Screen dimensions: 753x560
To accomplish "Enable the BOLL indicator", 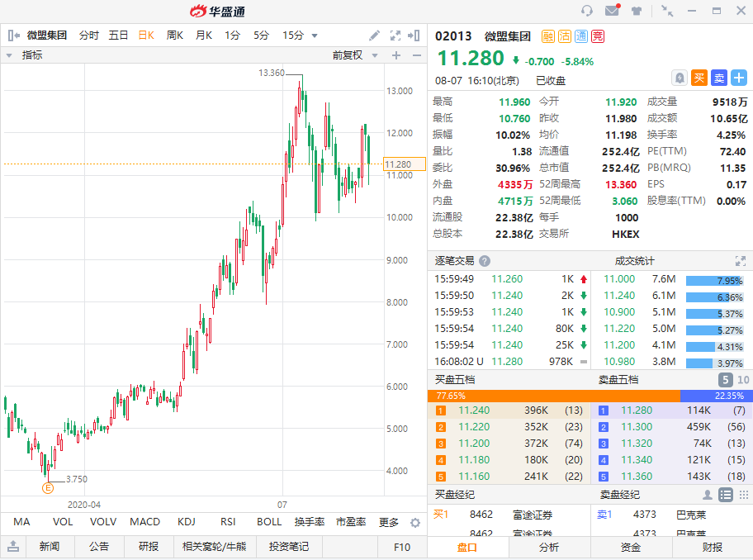I will (x=269, y=522).
